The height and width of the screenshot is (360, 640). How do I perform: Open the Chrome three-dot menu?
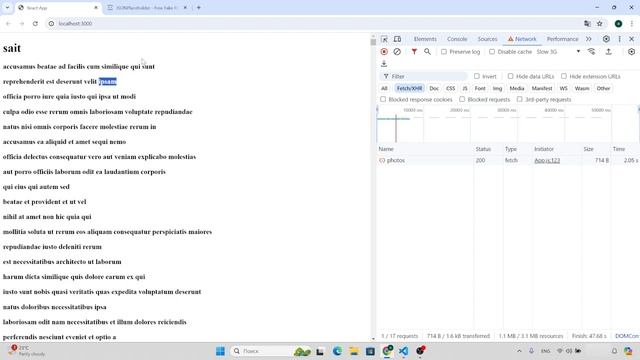coord(631,24)
